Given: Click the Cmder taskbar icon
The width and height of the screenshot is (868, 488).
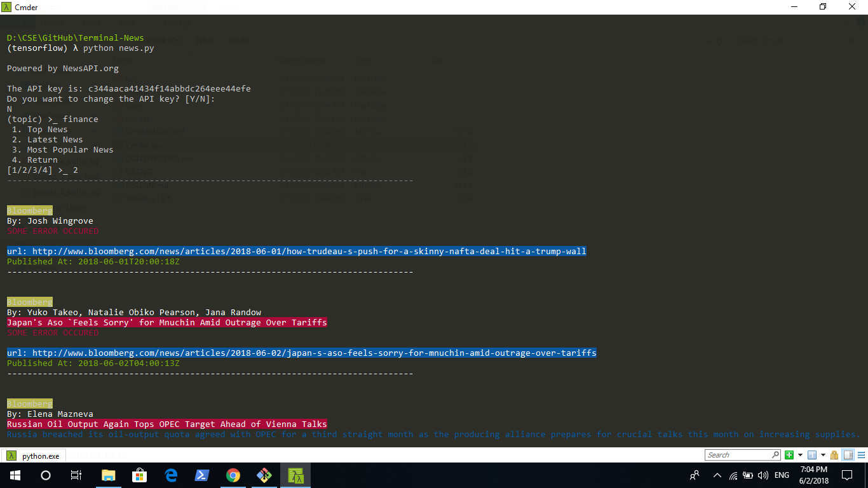Looking at the screenshot, I should [295, 475].
